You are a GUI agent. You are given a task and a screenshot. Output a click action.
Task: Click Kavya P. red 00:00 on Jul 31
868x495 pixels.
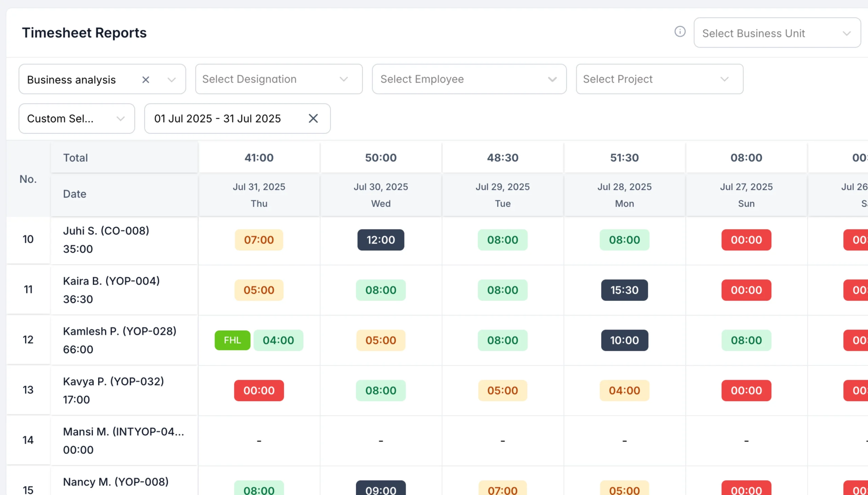(259, 390)
